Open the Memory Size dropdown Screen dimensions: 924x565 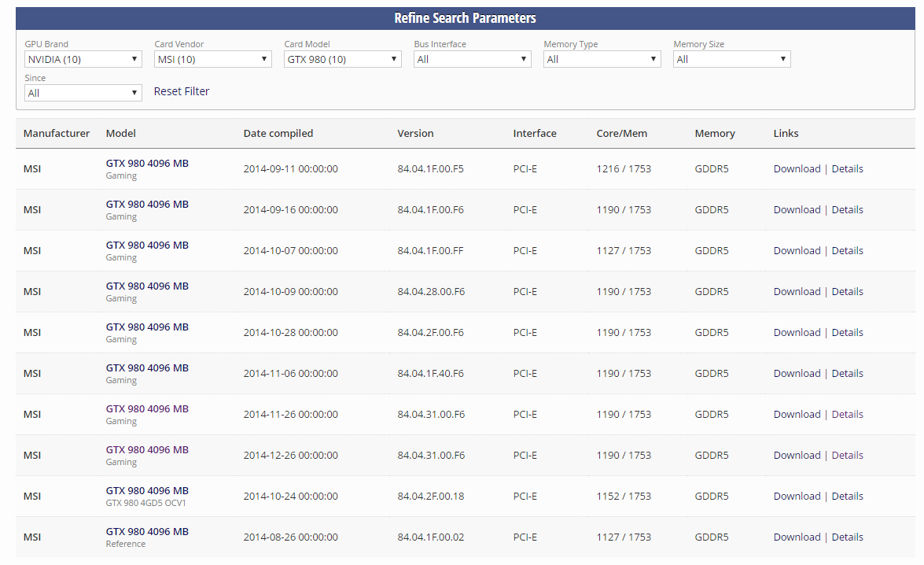click(731, 59)
